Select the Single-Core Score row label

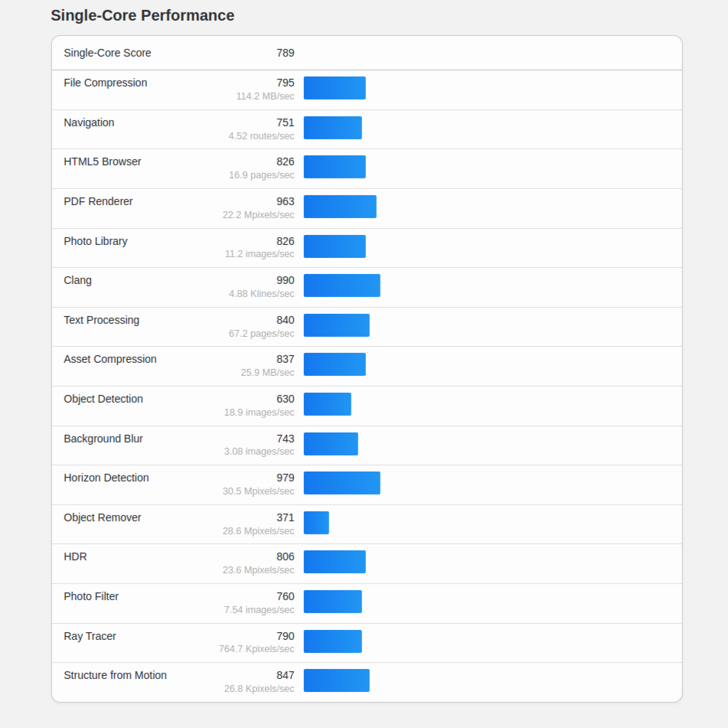point(107,53)
